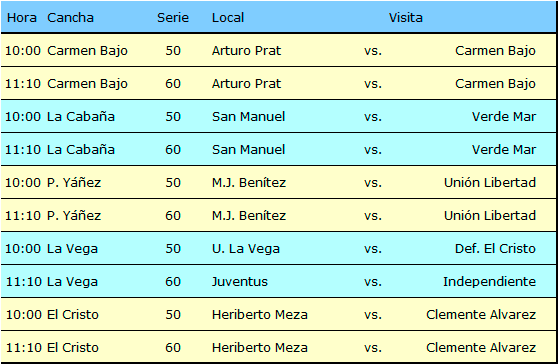
Task: Select San Manuel in the Serie 50 row
Action: [x=248, y=117]
